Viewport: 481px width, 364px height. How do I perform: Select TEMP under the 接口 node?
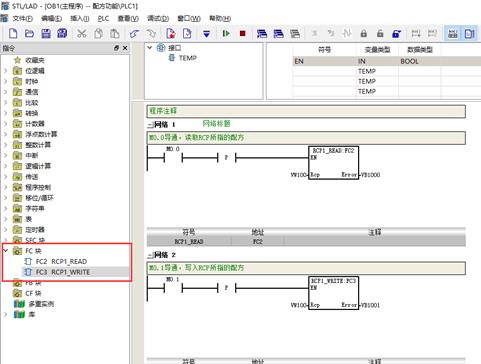click(x=188, y=58)
